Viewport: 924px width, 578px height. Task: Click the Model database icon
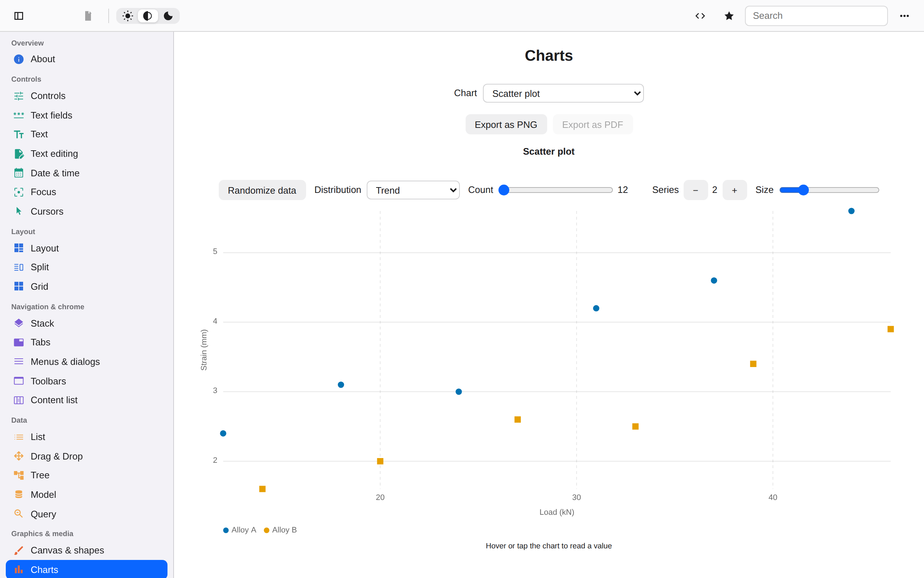pyautogui.click(x=19, y=495)
